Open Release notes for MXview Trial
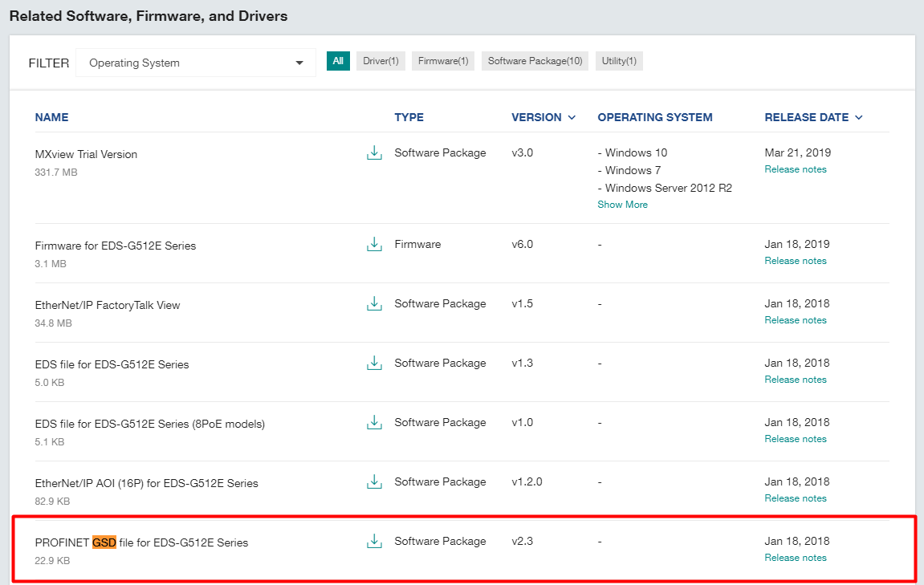The height and width of the screenshot is (585, 924). tap(796, 169)
